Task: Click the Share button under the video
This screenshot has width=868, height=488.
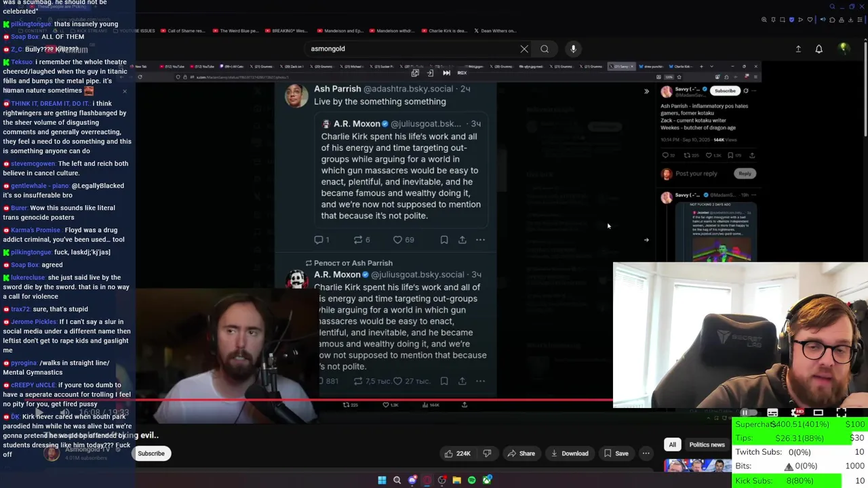Action: pyautogui.click(x=521, y=453)
